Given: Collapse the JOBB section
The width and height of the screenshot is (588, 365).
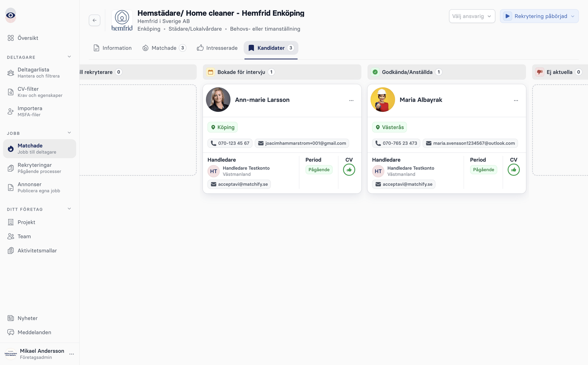Looking at the screenshot, I should pyautogui.click(x=69, y=132).
